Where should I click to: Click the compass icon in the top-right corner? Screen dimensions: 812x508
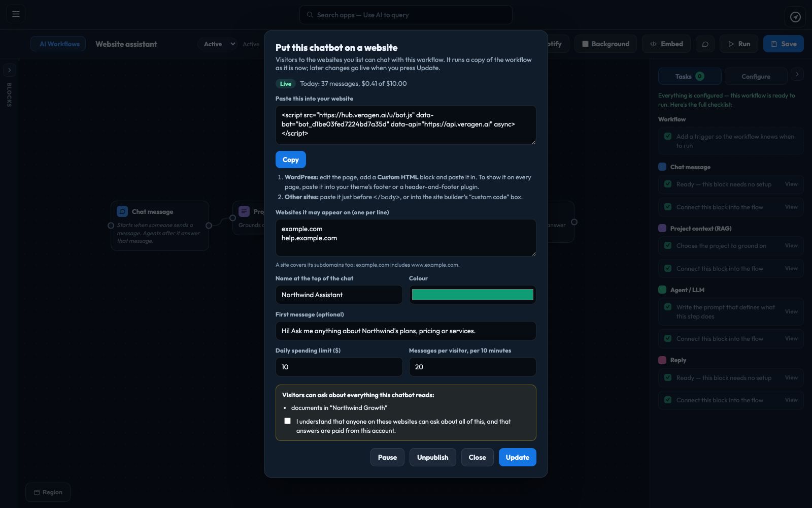[795, 17]
